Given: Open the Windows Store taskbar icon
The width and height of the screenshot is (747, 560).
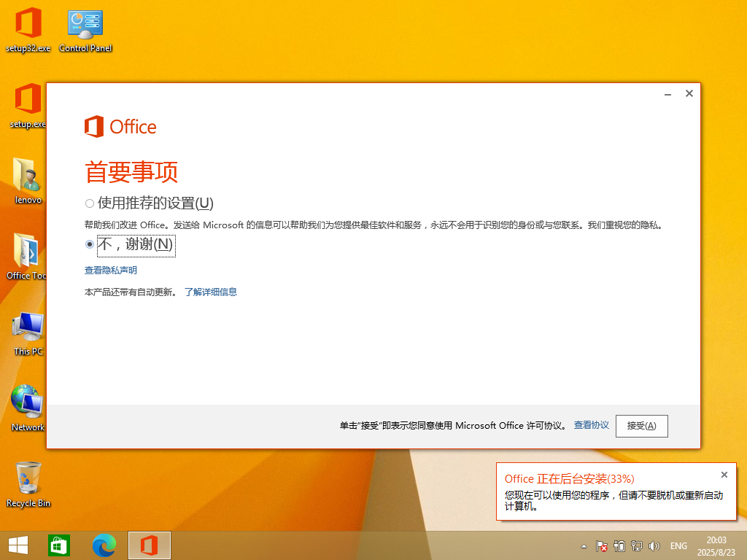Looking at the screenshot, I should coord(58,545).
